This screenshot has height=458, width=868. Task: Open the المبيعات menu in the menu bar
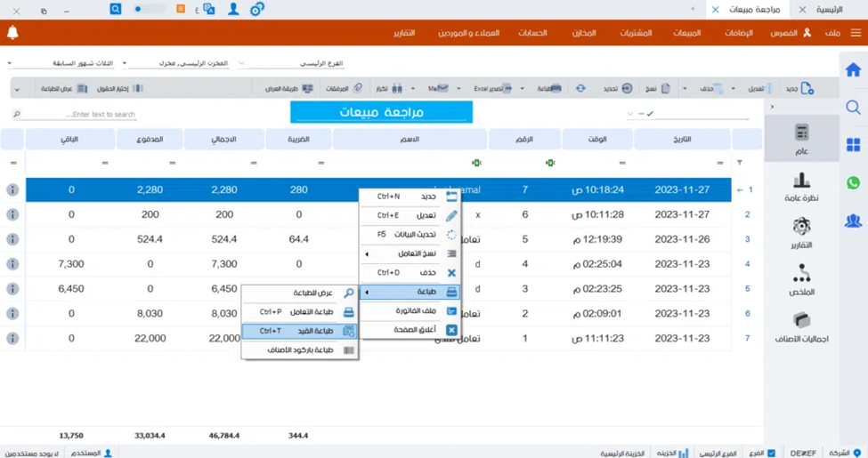[686, 33]
